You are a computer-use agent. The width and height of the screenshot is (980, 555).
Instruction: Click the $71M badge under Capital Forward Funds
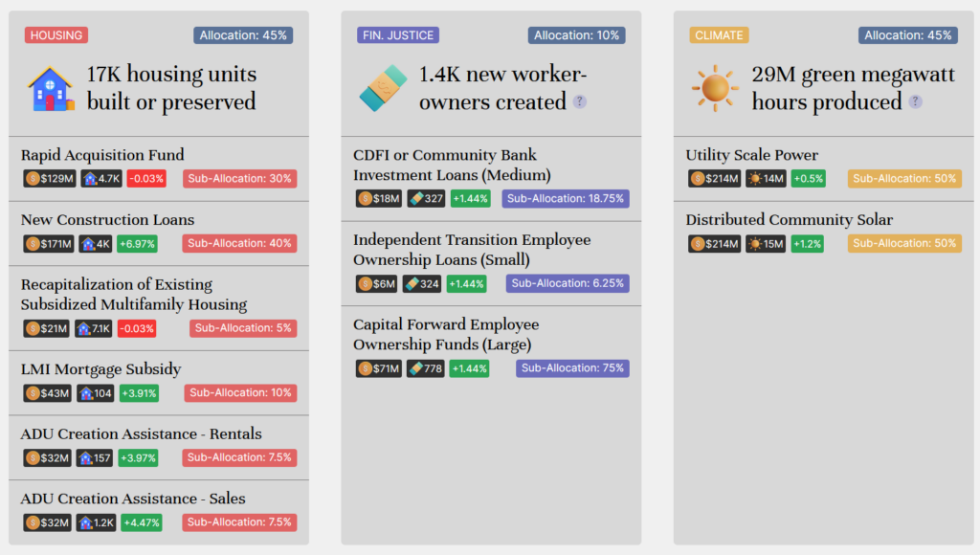379,368
